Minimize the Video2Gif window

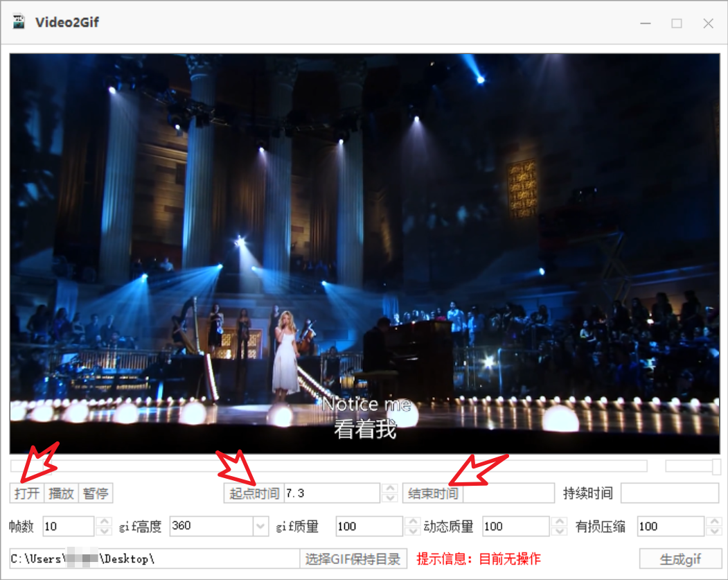click(x=646, y=23)
